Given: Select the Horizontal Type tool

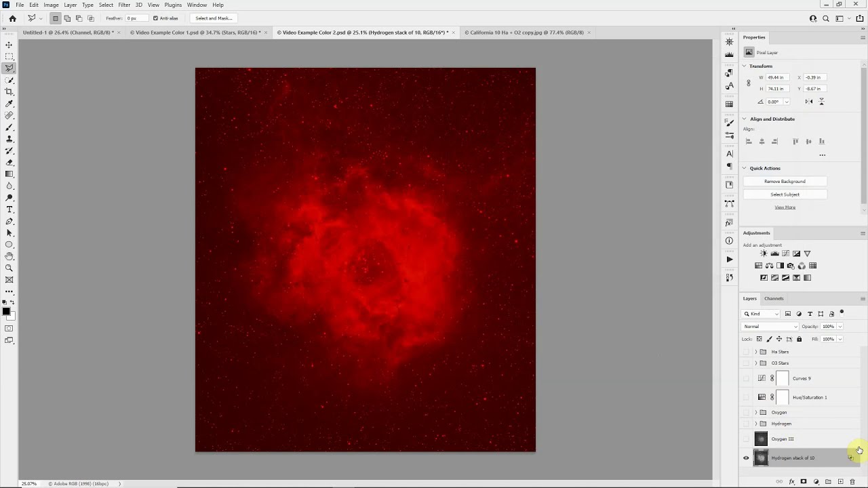Looking at the screenshot, I should (x=9, y=209).
